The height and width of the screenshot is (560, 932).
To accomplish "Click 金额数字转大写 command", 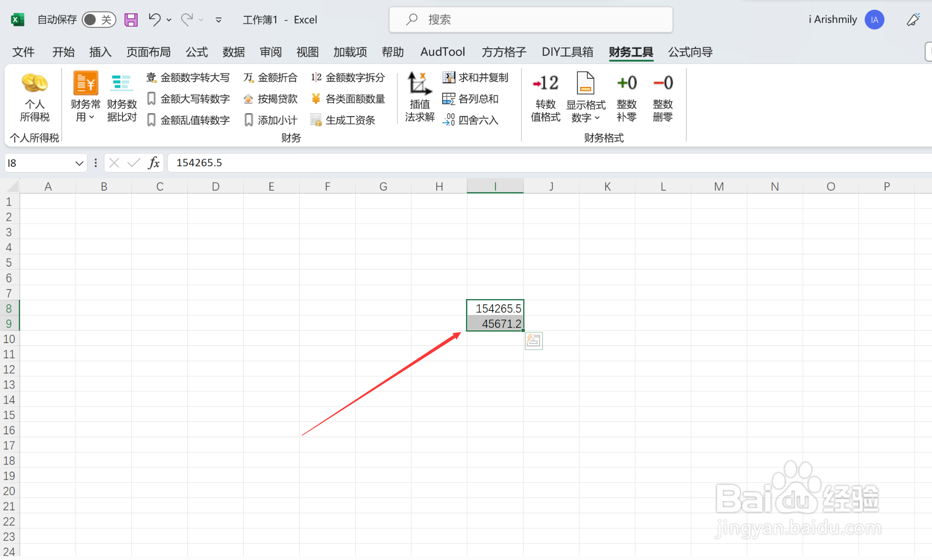I will coord(188,77).
